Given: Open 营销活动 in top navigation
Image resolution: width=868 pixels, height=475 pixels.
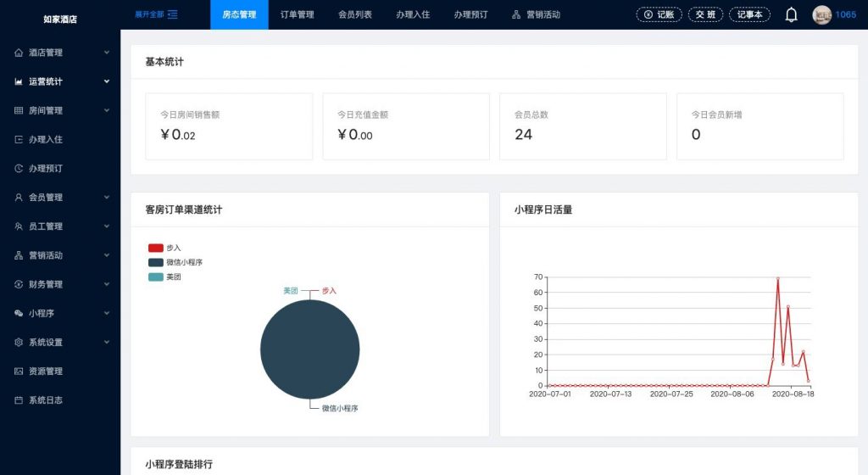Looking at the screenshot, I should (536, 15).
